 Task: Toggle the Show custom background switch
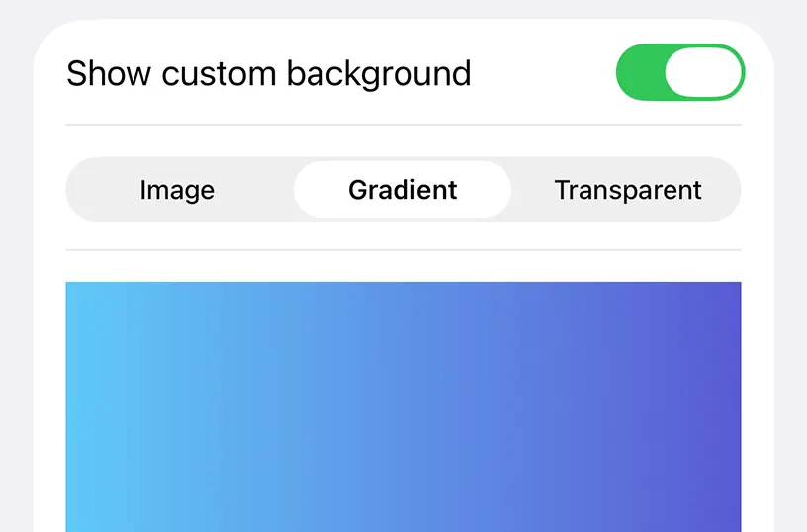680,72
